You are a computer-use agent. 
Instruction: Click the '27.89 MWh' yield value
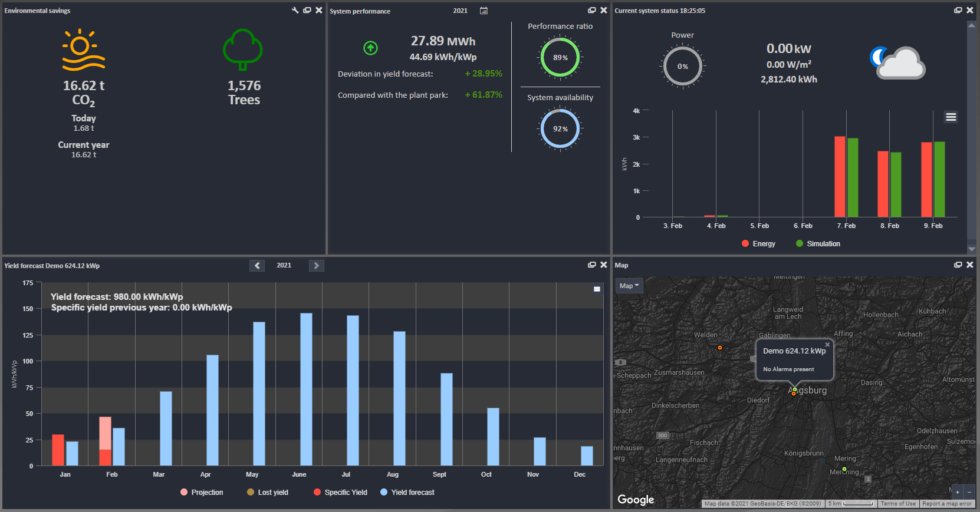(x=443, y=41)
